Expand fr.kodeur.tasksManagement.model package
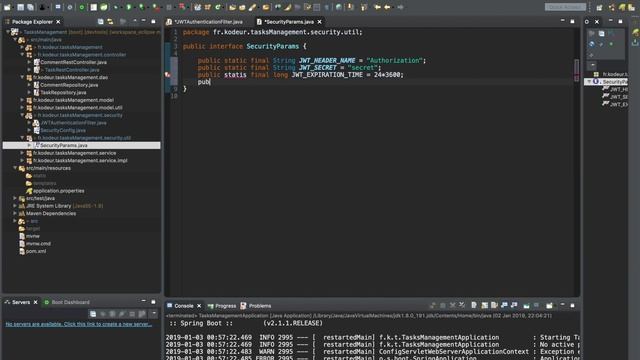Screen dimensions: 640x360 coord(22,100)
